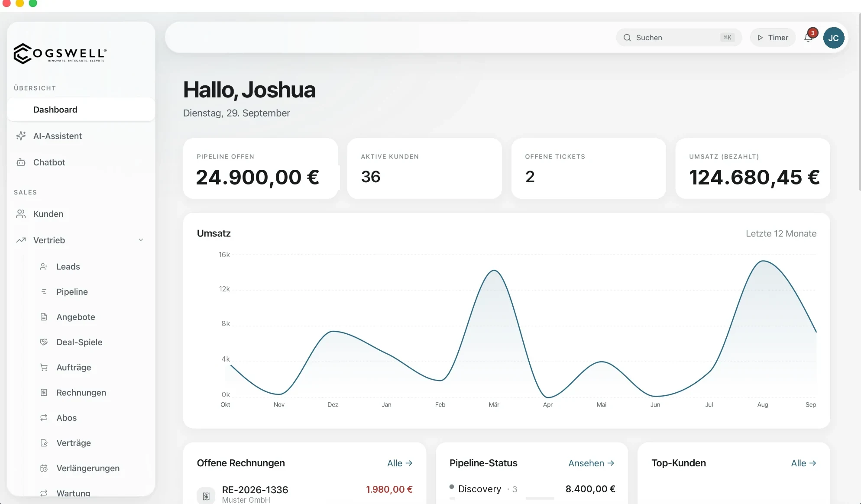The height and width of the screenshot is (504, 861).
Task: Open notifications via the bell icon
Action: [x=808, y=38]
